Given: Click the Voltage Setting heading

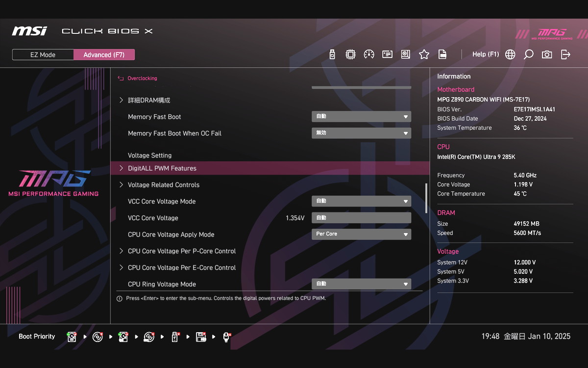Looking at the screenshot, I should [149, 156].
